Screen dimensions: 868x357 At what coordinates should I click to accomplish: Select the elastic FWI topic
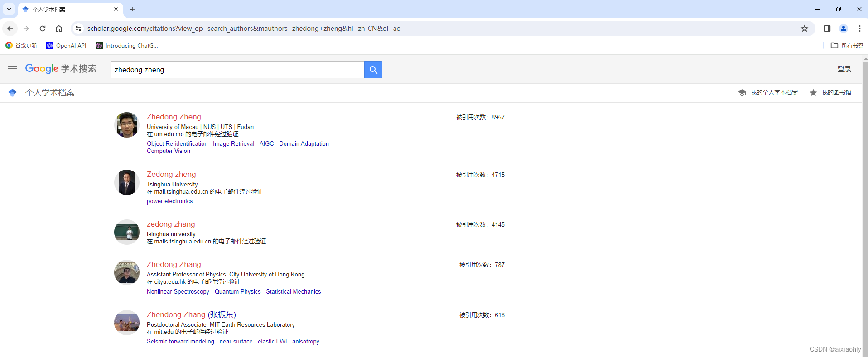click(272, 341)
